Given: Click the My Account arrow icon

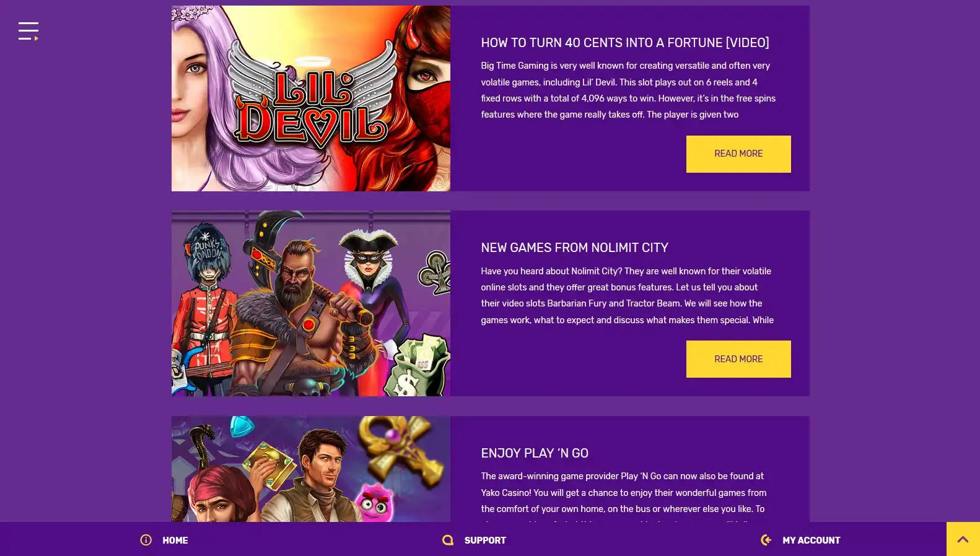Looking at the screenshot, I should (766, 540).
